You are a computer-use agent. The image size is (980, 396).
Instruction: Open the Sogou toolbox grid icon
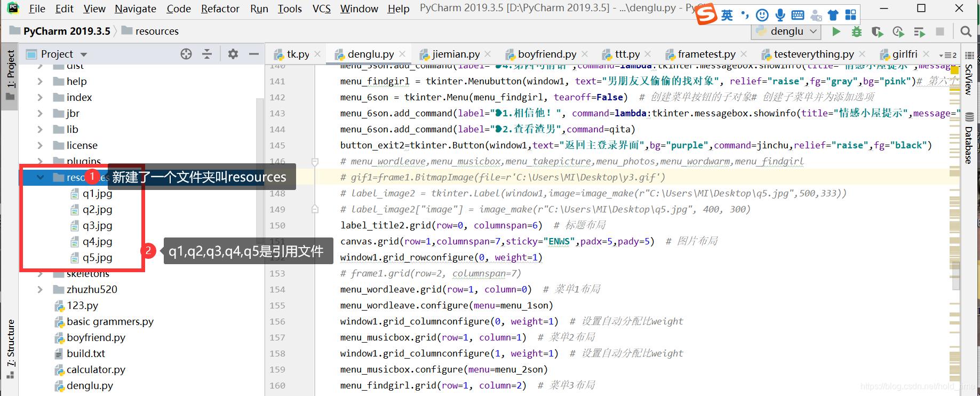click(x=851, y=15)
